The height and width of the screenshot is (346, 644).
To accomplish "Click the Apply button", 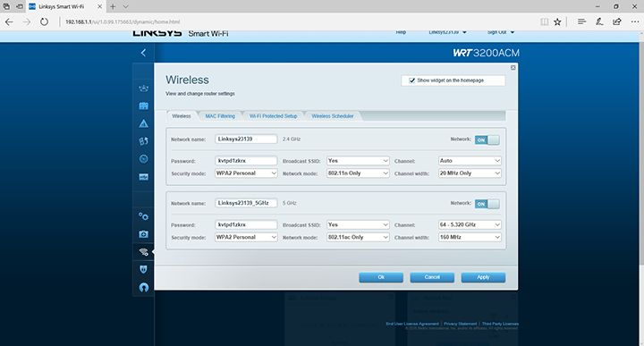I will pos(483,277).
